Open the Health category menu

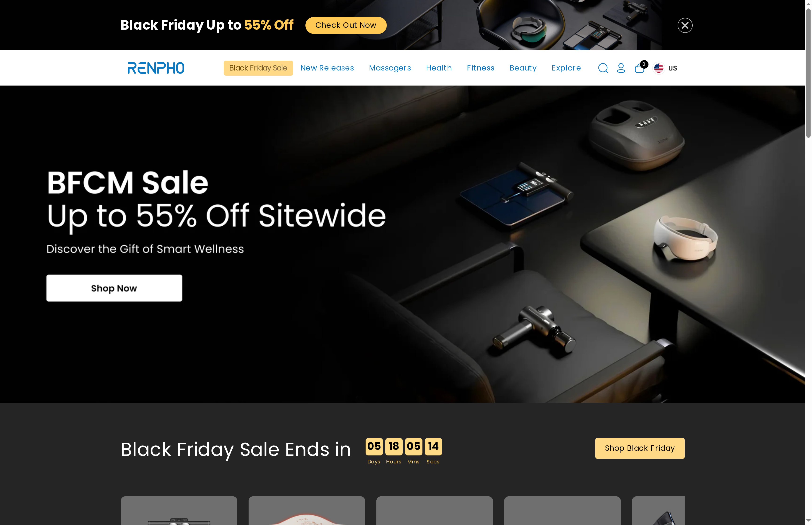pos(439,68)
